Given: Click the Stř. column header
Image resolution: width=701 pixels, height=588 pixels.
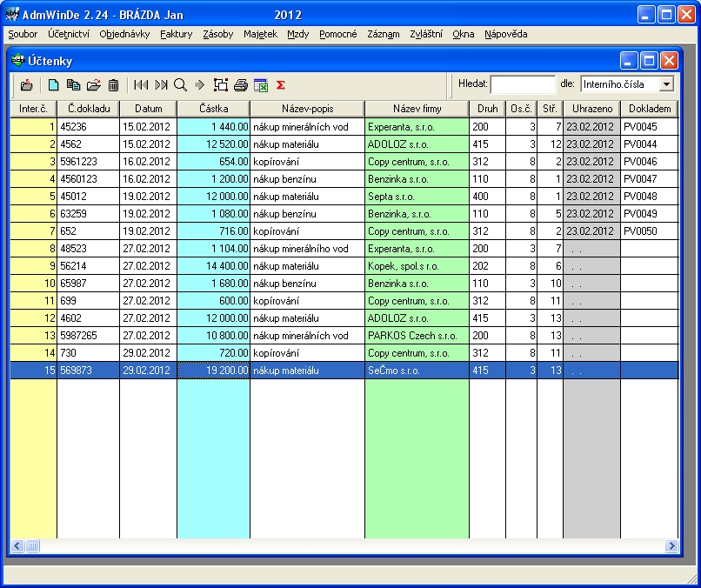Looking at the screenshot, I should (x=550, y=109).
